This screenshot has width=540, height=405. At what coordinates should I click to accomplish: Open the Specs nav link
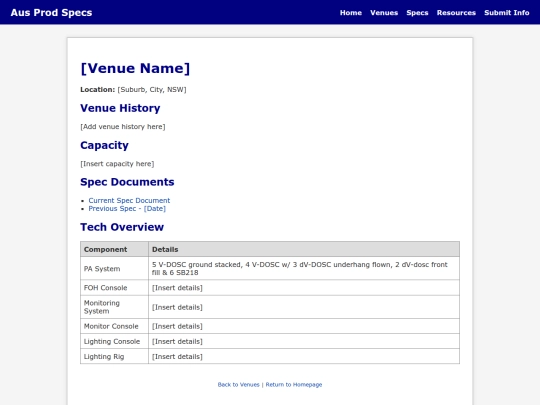tap(417, 13)
